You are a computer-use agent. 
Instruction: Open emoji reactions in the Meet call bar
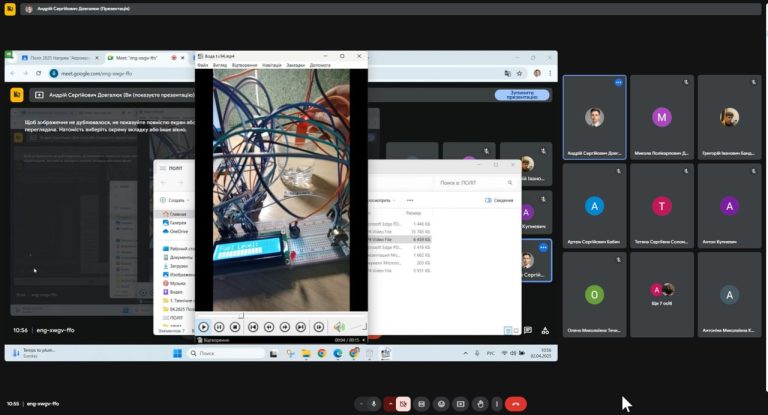coord(441,404)
